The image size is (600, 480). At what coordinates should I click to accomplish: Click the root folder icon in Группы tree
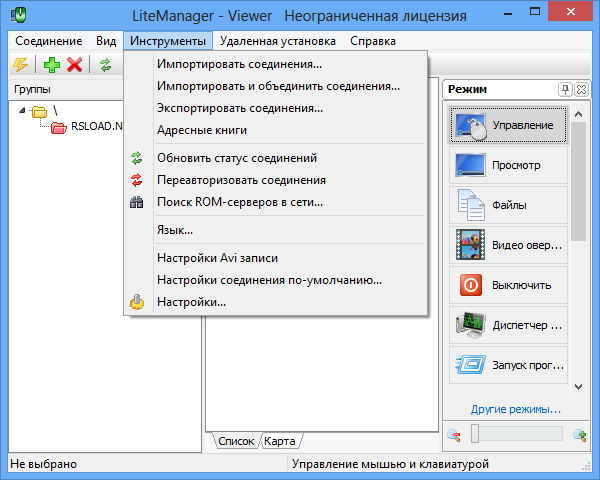pyautogui.click(x=39, y=112)
